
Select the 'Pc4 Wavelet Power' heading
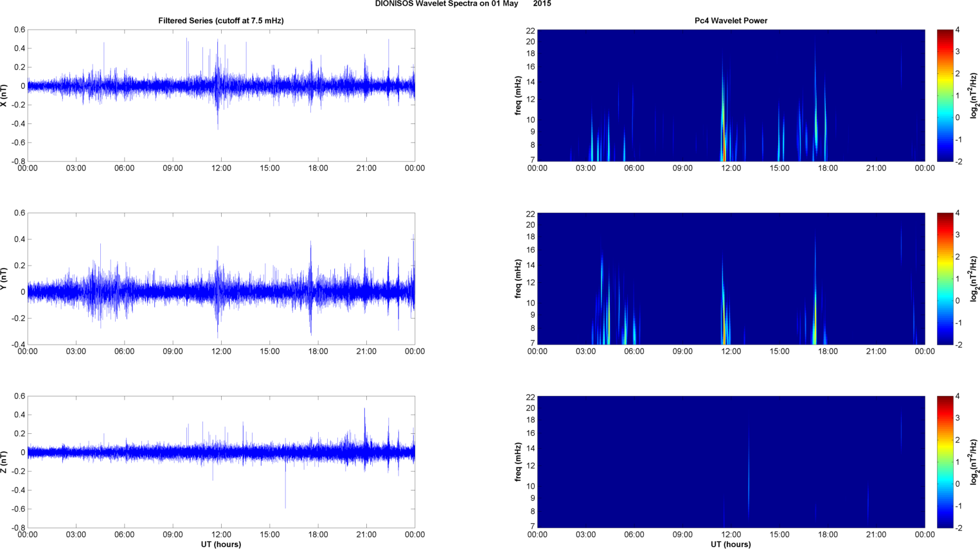click(x=731, y=21)
